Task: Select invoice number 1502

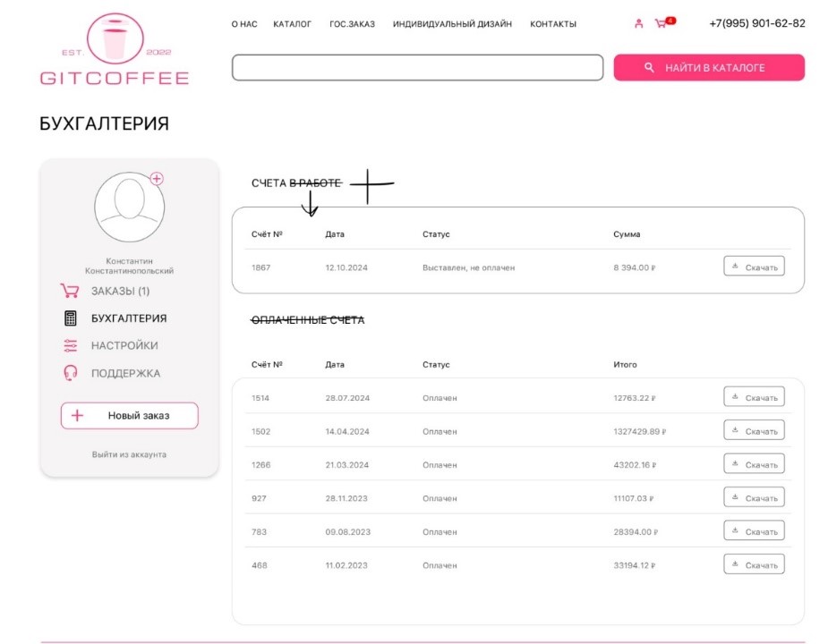Action: (260, 431)
